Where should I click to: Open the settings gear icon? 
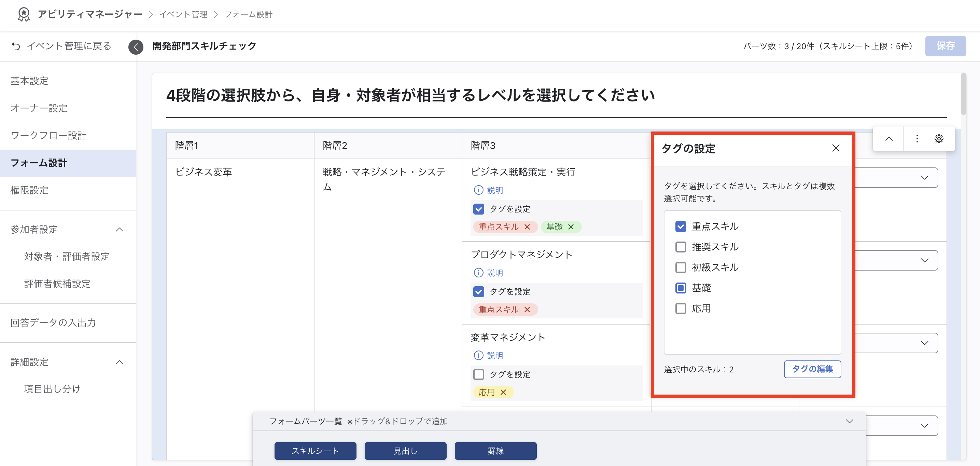(939, 139)
